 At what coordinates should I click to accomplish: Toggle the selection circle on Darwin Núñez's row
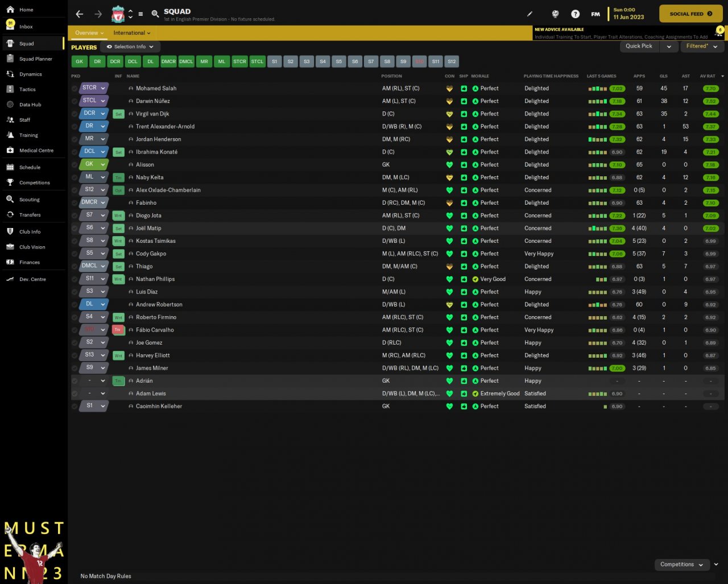(75, 101)
